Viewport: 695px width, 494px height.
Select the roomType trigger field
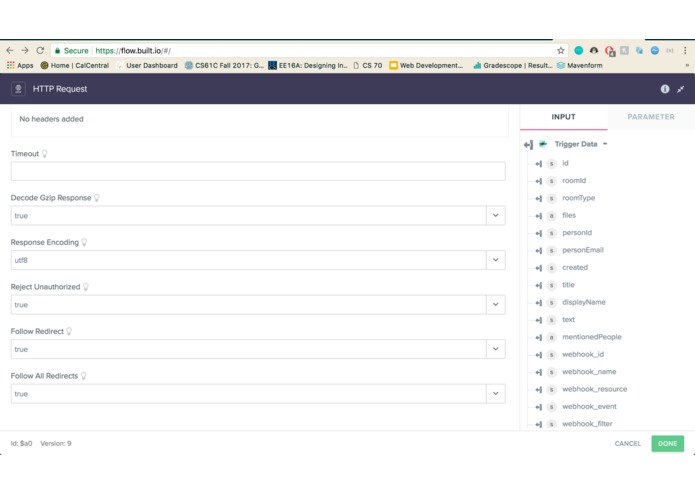tap(578, 198)
